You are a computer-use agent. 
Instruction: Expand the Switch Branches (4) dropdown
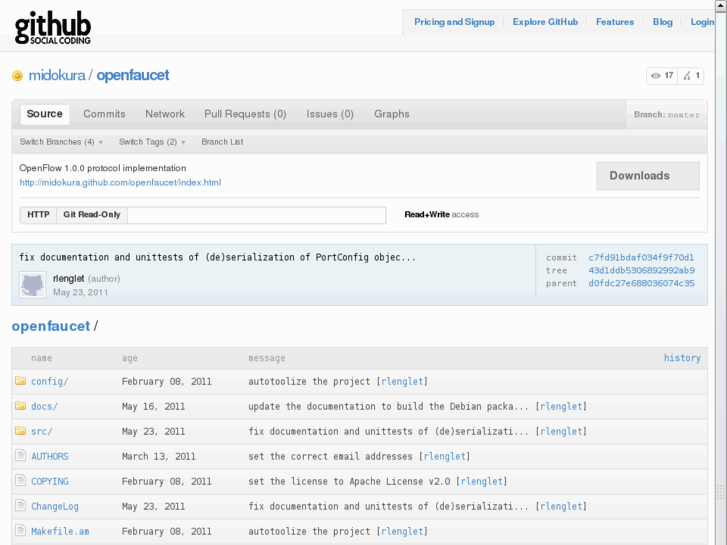[61, 142]
